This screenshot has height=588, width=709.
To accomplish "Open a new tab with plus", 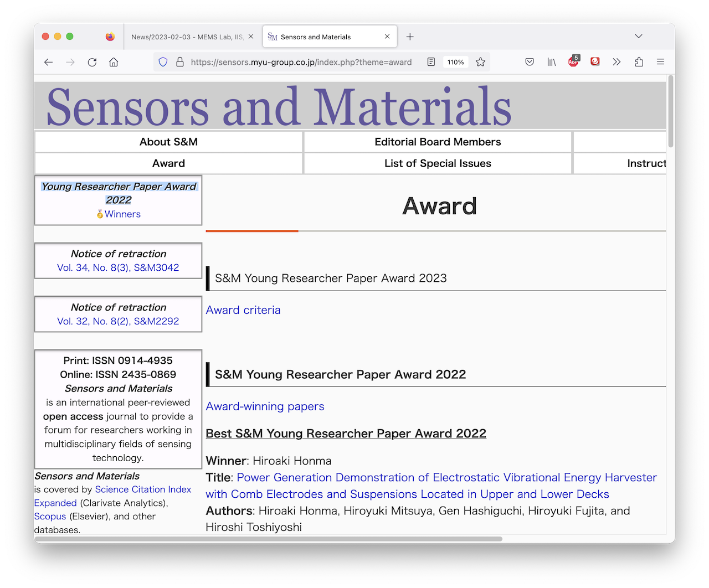I will click(x=410, y=37).
